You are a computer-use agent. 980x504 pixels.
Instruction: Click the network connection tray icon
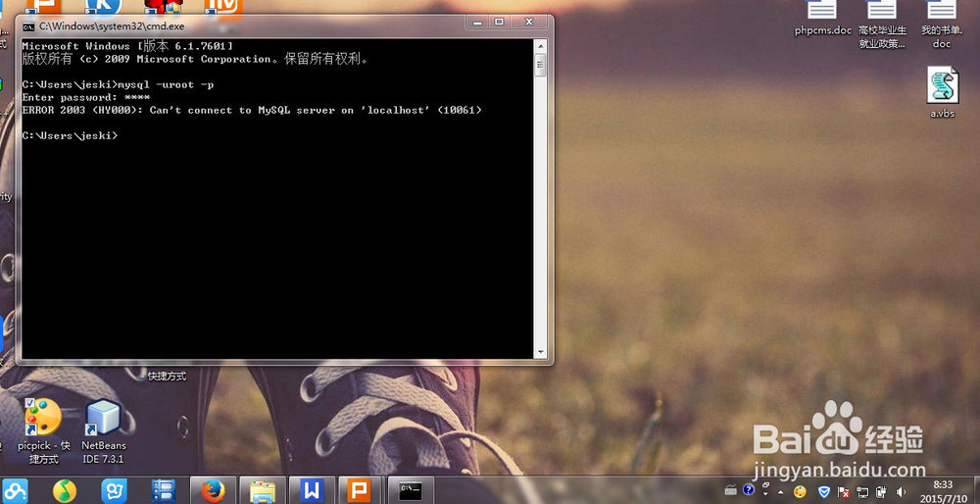[x=862, y=492]
